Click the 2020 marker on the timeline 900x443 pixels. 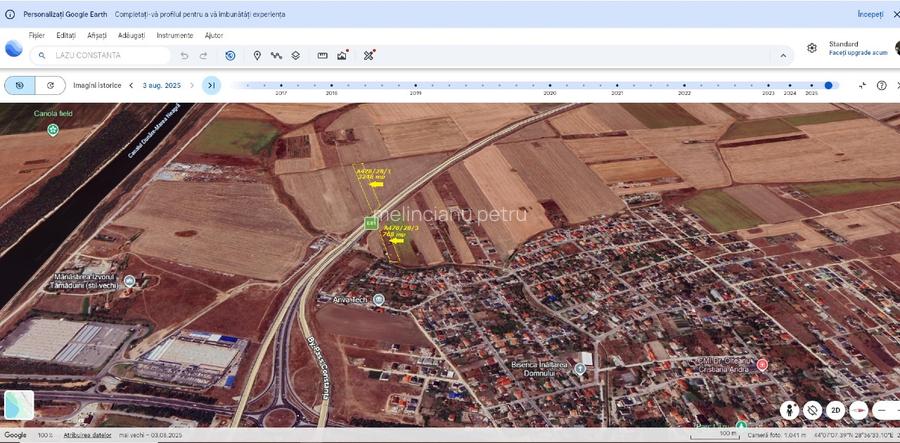pyautogui.click(x=549, y=87)
